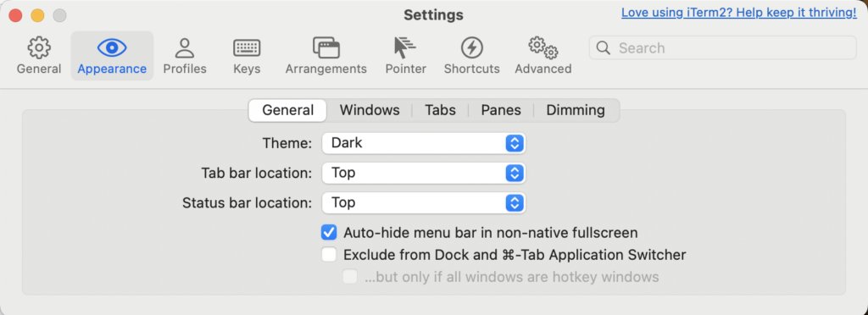Follow the 'Love using iTerm2?' link
Viewport: 868px width, 315px height.
click(x=739, y=13)
